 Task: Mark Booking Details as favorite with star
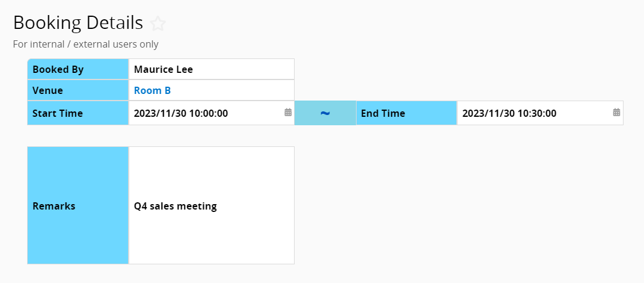[x=158, y=24]
